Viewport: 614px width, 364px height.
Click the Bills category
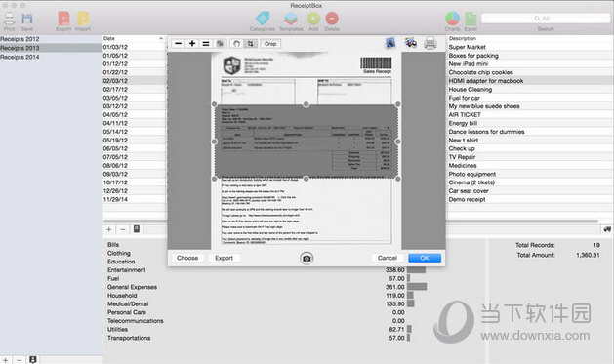point(113,245)
